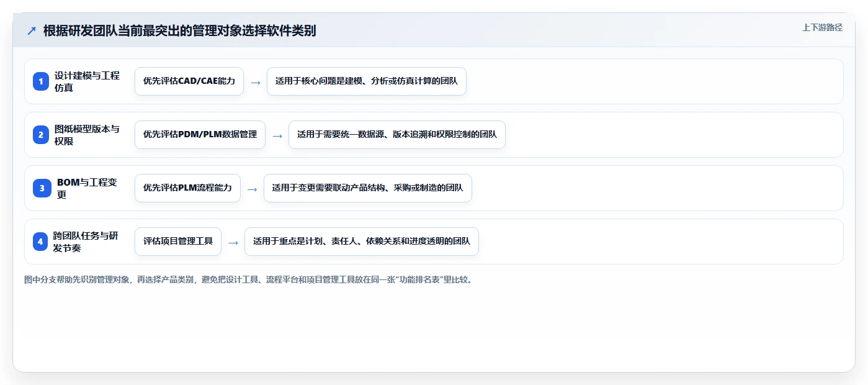The height and width of the screenshot is (385, 868).
Task: Click the footnote text starting with 图中分支帮助先识别管理对象
Action: pos(249,280)
